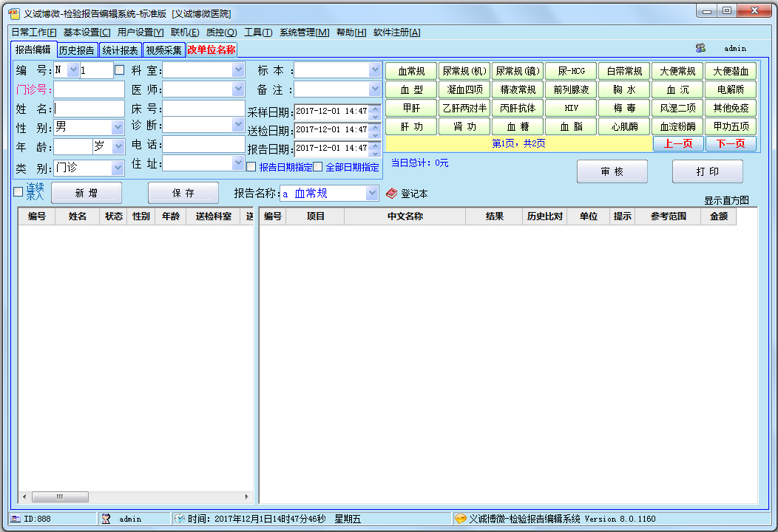Open the 工具 menu
This screenshot has width=778, height=532.
tap(258, 33)
